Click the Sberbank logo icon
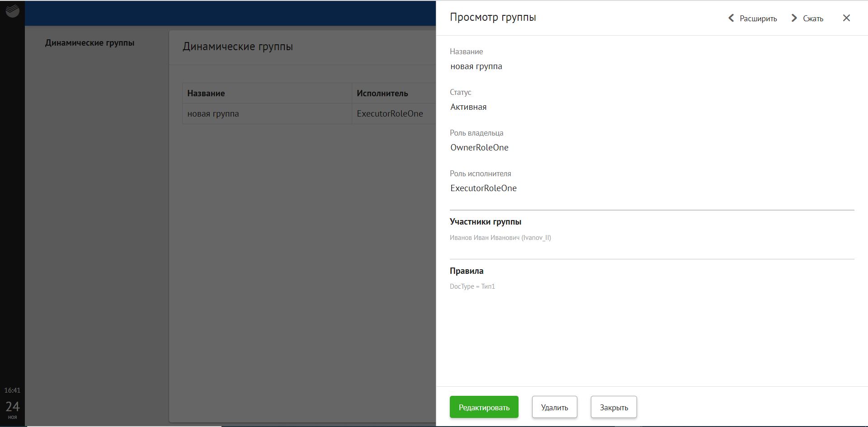The height and width of the screenshot is (427, 868). (x=12, y=11)
